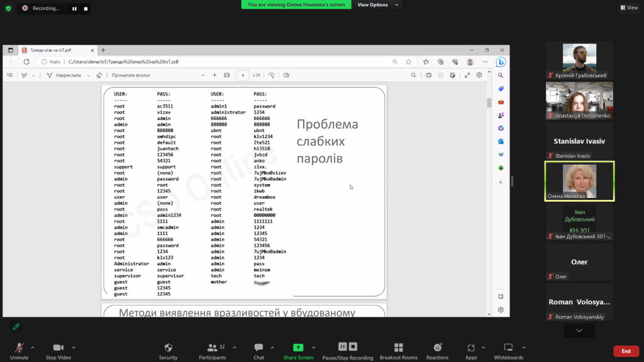Open Breakout Rooms
The image size is (644, 362).
pos(398,351)
